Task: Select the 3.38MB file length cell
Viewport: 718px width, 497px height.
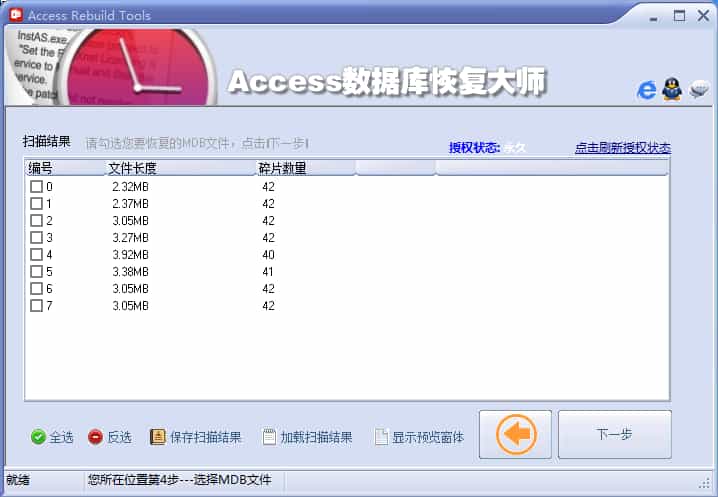Action: (131, 271)
